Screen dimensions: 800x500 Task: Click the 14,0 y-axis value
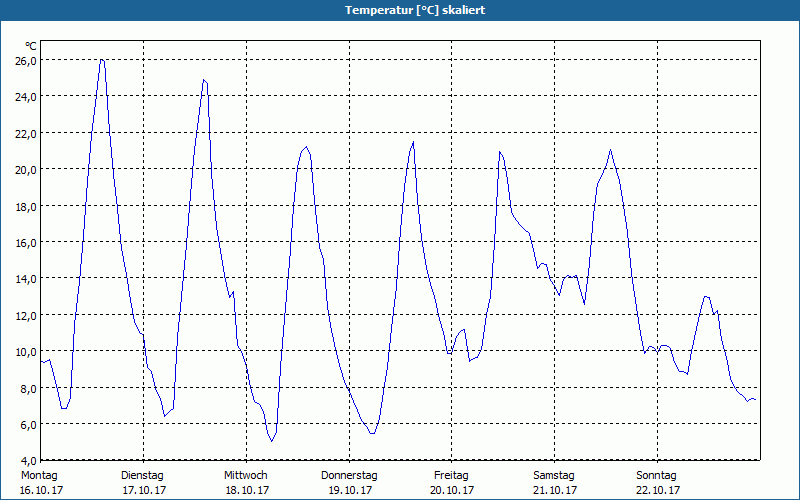pos(27,279)
